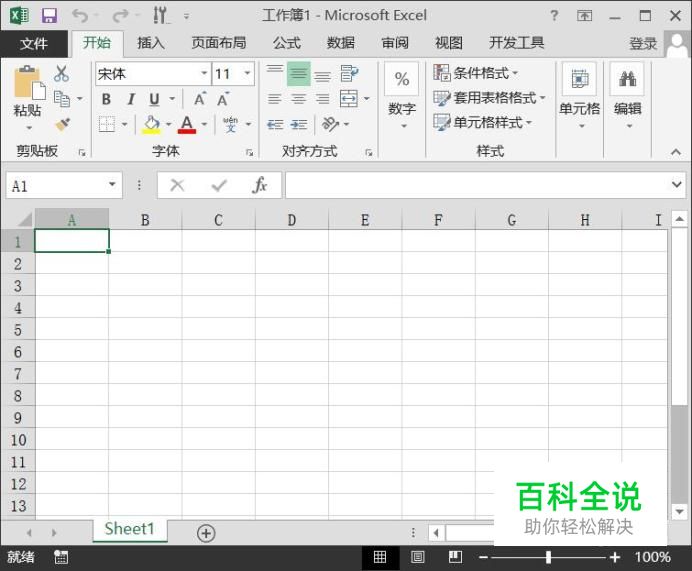692x571 pixels.
Task: Toggle Top Align button
Action: 275,74
